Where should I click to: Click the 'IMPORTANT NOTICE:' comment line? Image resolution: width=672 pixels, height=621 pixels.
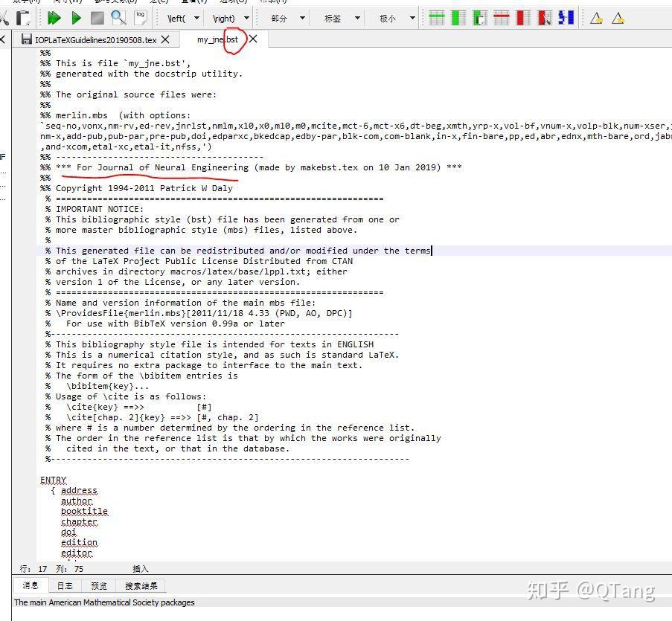(95, 209)
